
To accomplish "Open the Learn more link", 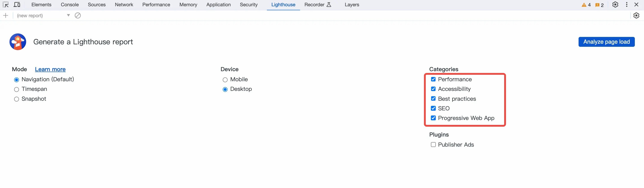I will click(x=50, y=69).
